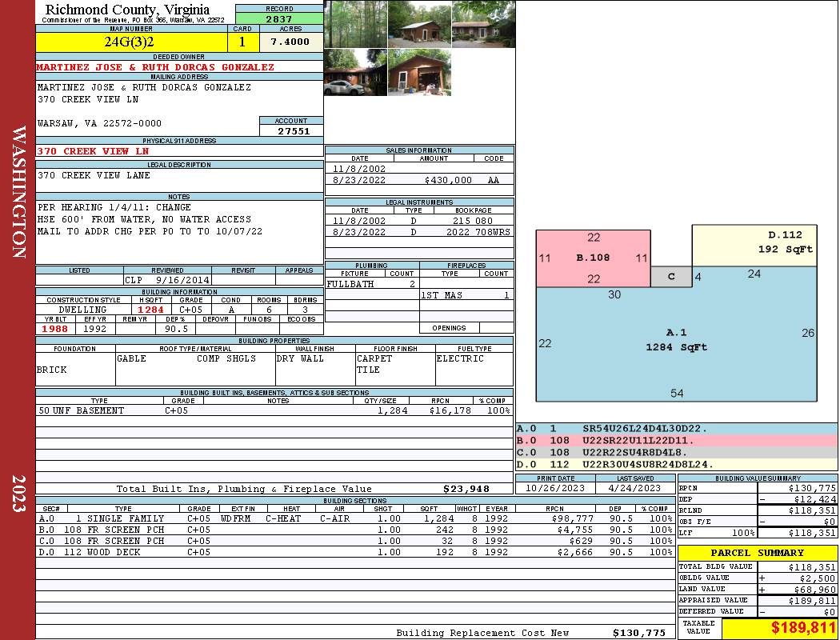Screen dimensions: 840x640
Task: Open the forest trees property photo
Action: click(x=356, y=25)
